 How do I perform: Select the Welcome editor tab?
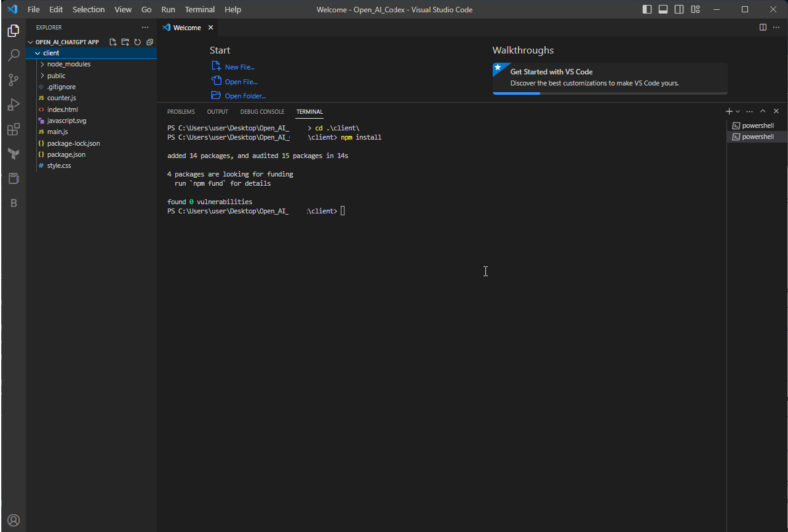pos(187,28)
